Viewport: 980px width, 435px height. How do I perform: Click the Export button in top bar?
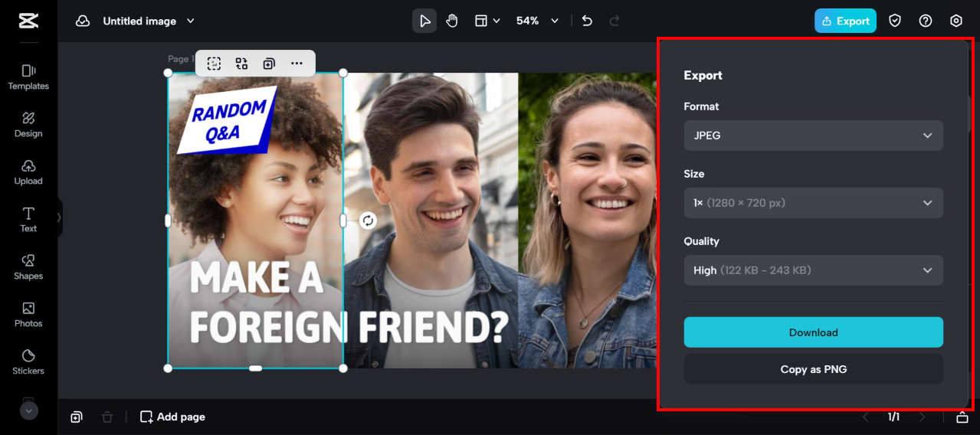coord(845,21)
